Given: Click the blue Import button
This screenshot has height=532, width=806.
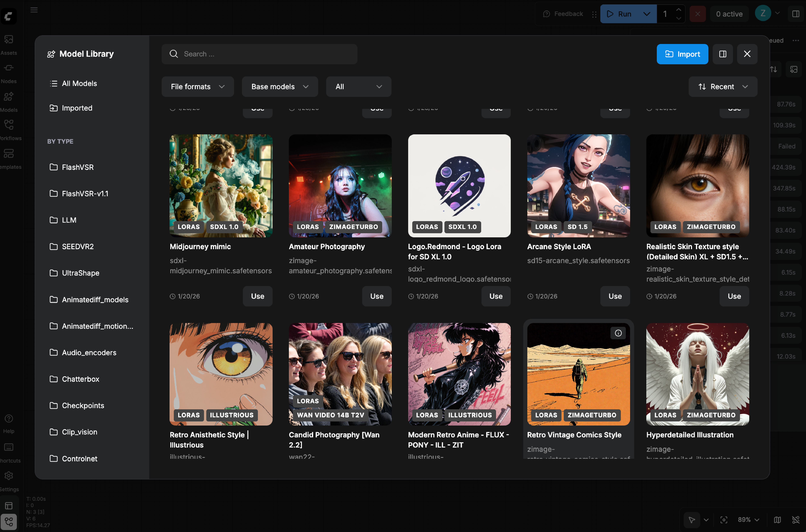Looking at the screenshot, I should click(682, 54).
